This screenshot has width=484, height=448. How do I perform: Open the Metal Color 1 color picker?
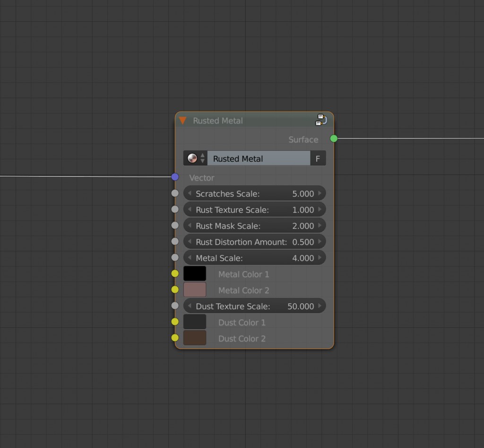(x=195, y=273)
